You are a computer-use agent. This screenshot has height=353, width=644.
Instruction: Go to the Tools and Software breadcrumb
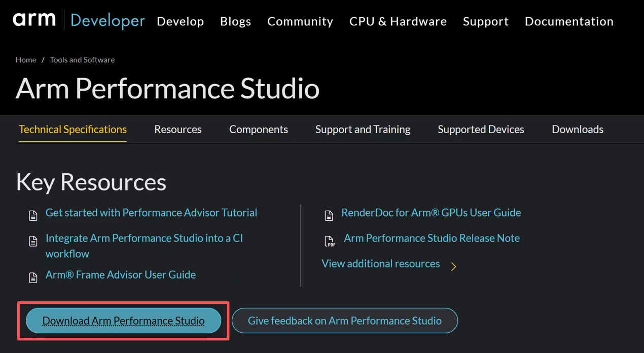pyautogui.click(x=82, y=60)
